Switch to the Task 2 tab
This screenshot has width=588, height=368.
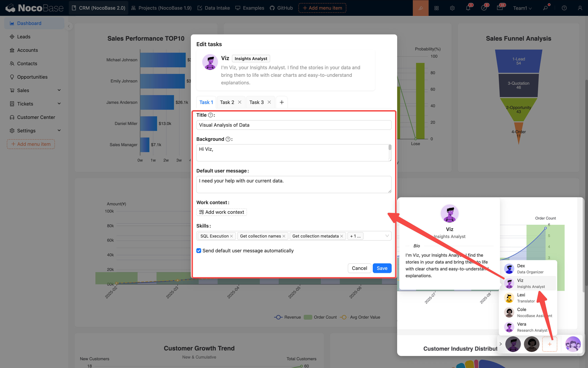click(227, 102)
